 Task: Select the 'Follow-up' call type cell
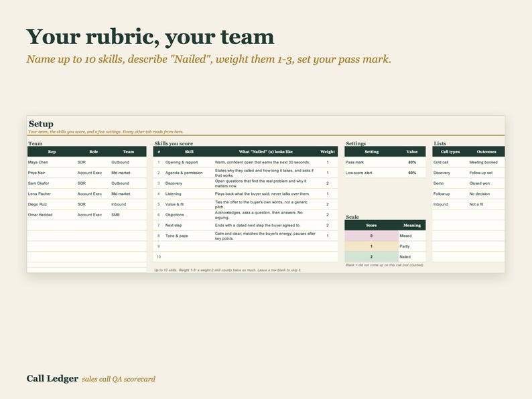point(450,194)
